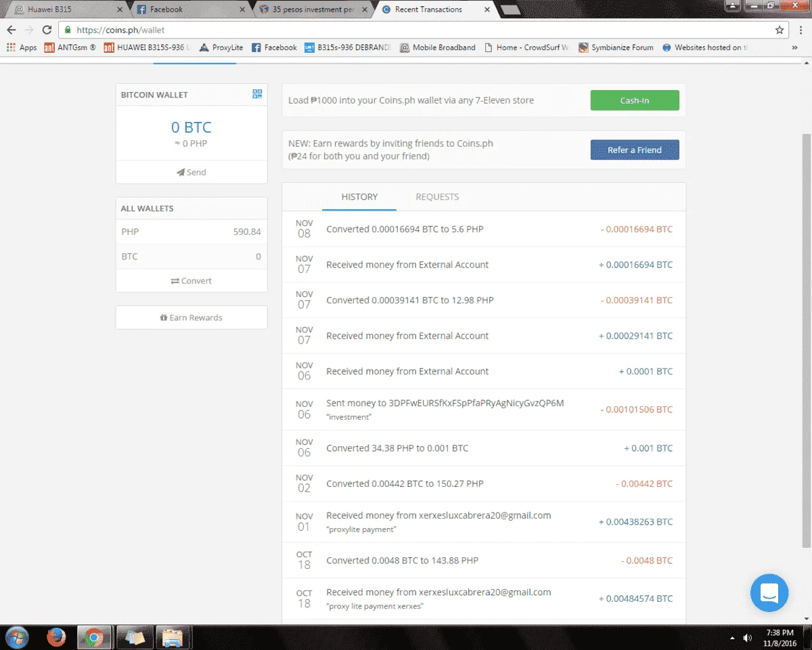Open the HUAWEI B315S-936 bookmark
The image size is (812, 650).
click(147, 47)
